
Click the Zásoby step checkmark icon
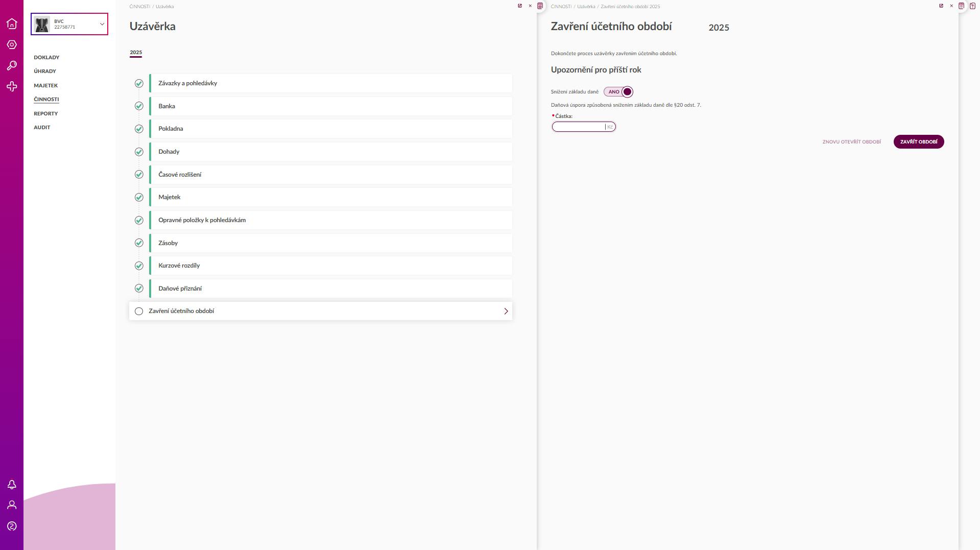click(x=139, y=243)
